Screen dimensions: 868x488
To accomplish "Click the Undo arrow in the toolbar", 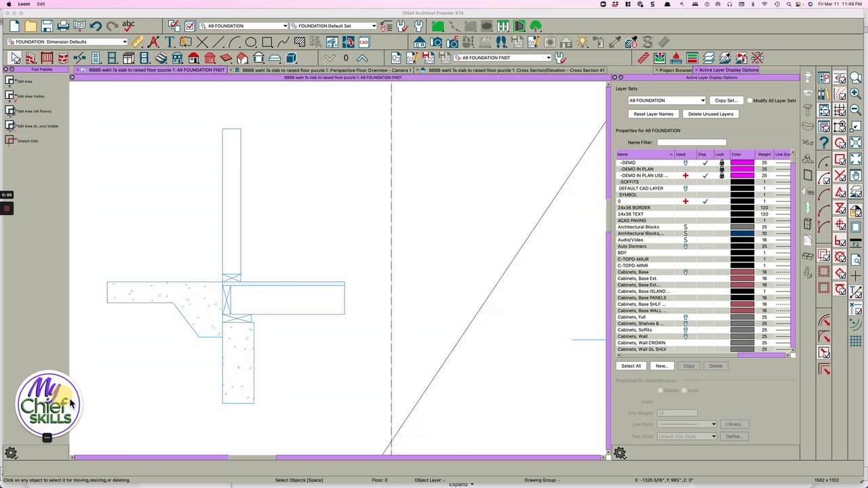I will click(x=96, y=26).
